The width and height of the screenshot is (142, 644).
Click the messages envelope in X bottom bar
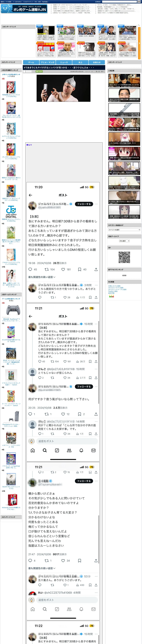[x=93, y=450]
